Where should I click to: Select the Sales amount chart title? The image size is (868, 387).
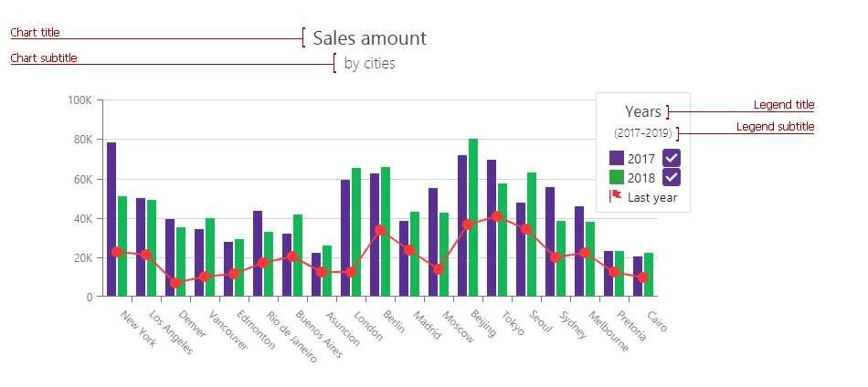point(369,38)
